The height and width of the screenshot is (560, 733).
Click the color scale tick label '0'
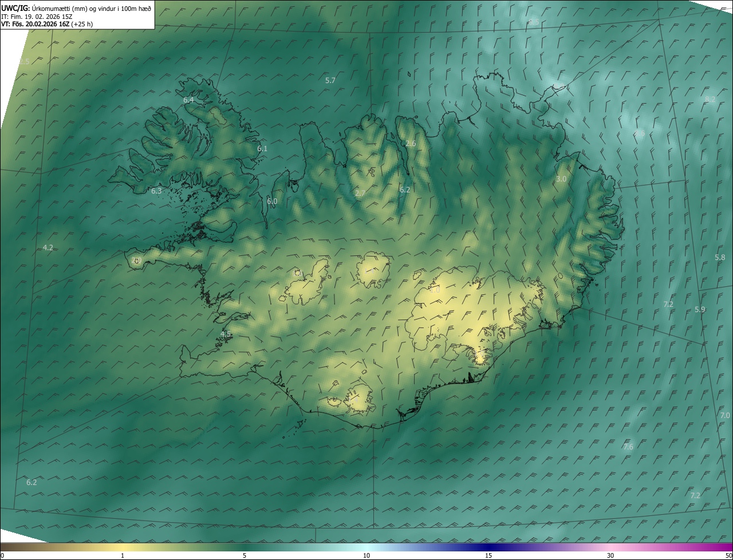[2, 556]
